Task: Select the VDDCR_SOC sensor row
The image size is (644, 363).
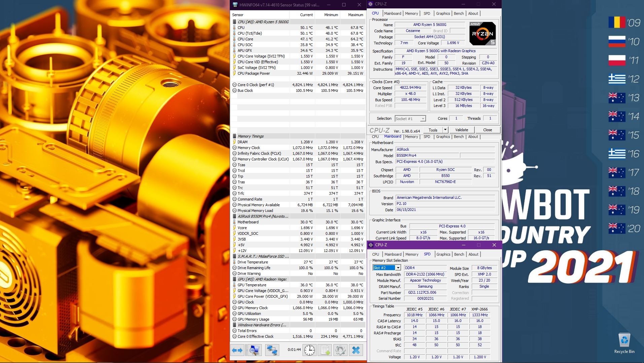Action: (298, 233)
